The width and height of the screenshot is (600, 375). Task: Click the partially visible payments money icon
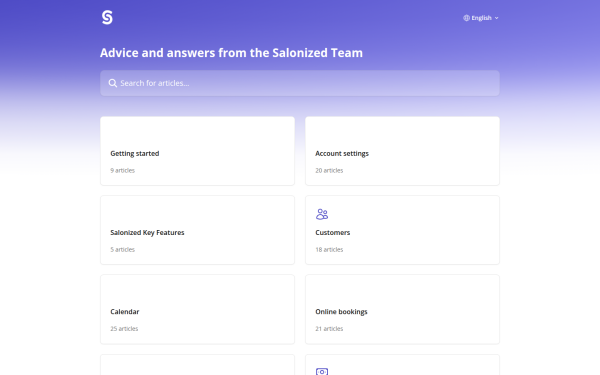[x=322, y=371]
